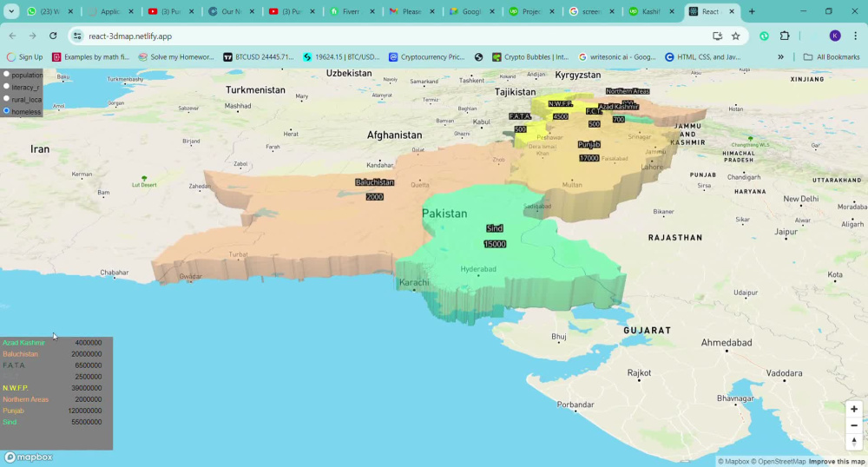Switch to the Applic tab
868x467 pixels.
click(111, 11)
